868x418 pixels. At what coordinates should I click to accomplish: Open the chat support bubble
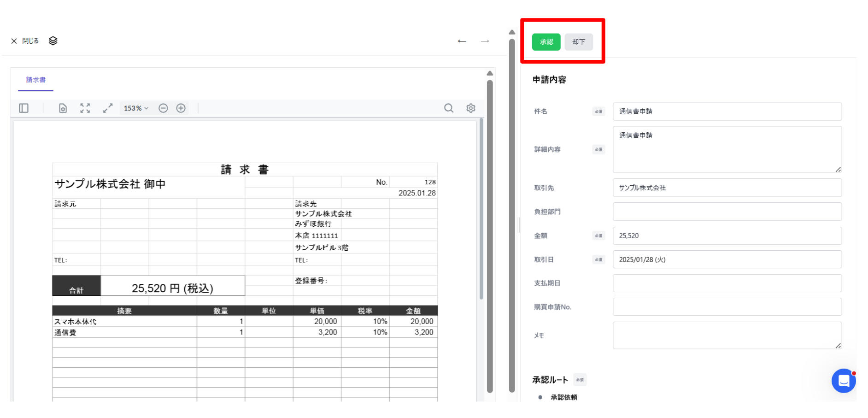[x=844, y=381]
